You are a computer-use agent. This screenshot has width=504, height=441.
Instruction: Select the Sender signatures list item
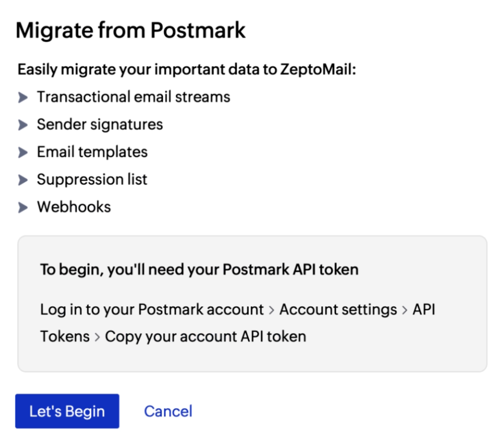99,125
